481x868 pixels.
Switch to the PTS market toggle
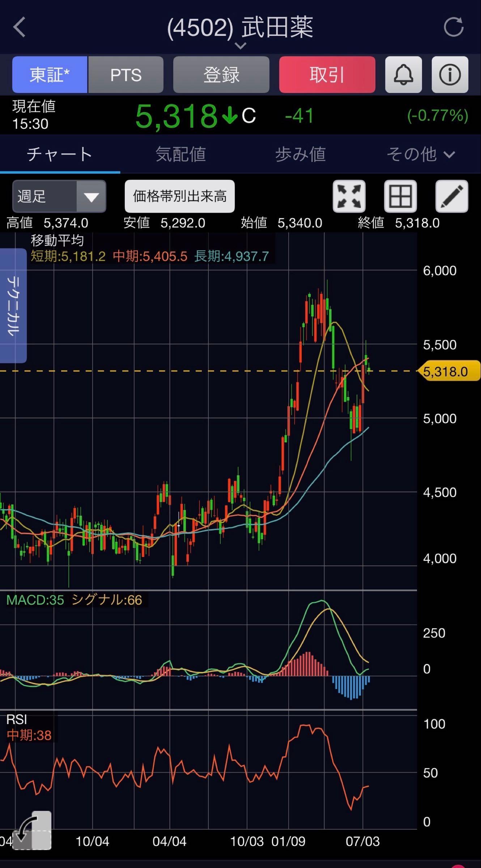tap(126, 75)
